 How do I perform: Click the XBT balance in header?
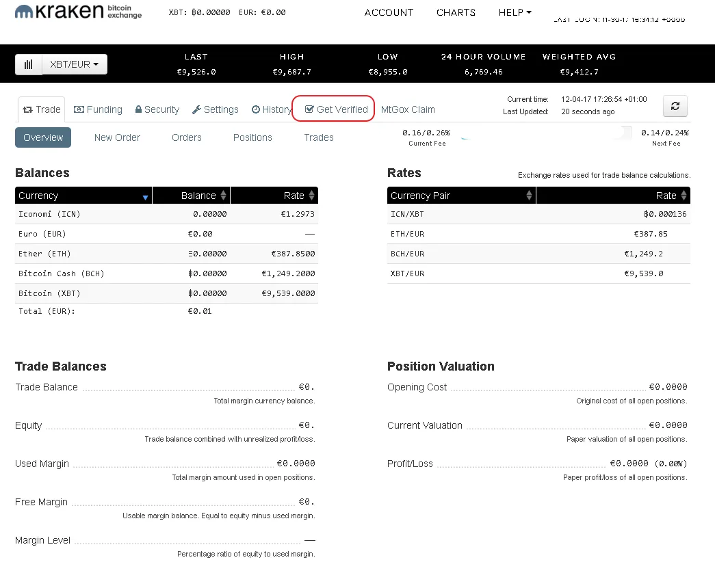click(199, 12)
